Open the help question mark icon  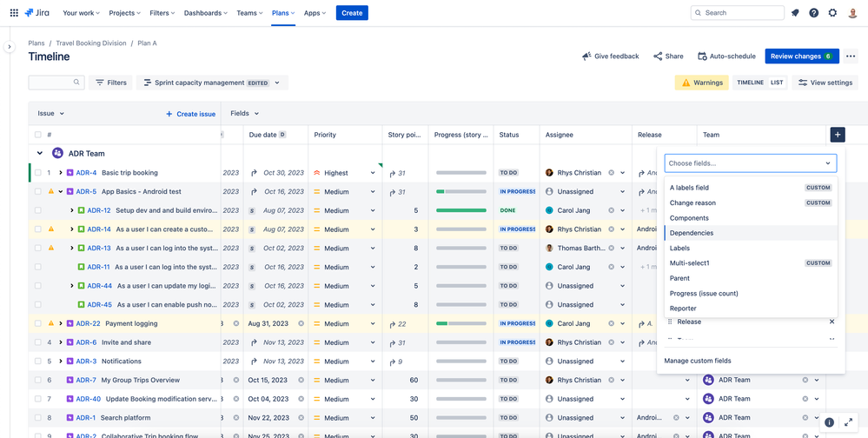click(x=813, y=13)
